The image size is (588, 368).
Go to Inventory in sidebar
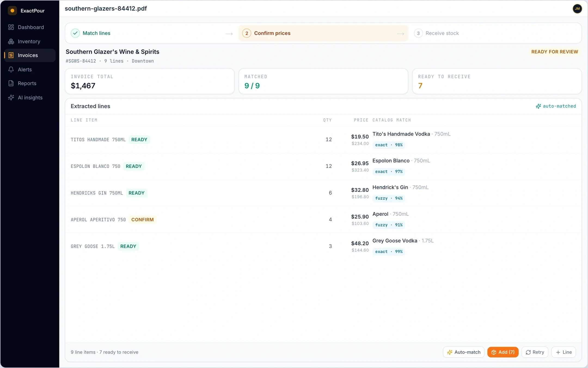coord(30,41)
